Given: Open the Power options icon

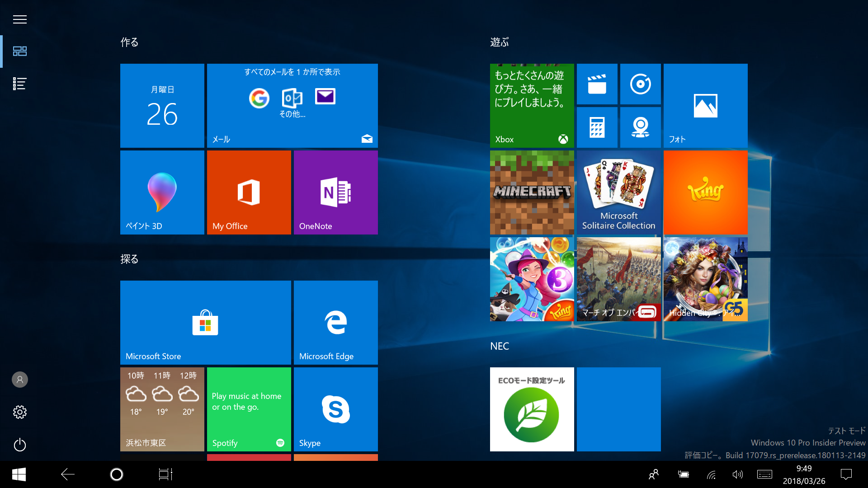Looking at the screenshot, I should point(20,445).
